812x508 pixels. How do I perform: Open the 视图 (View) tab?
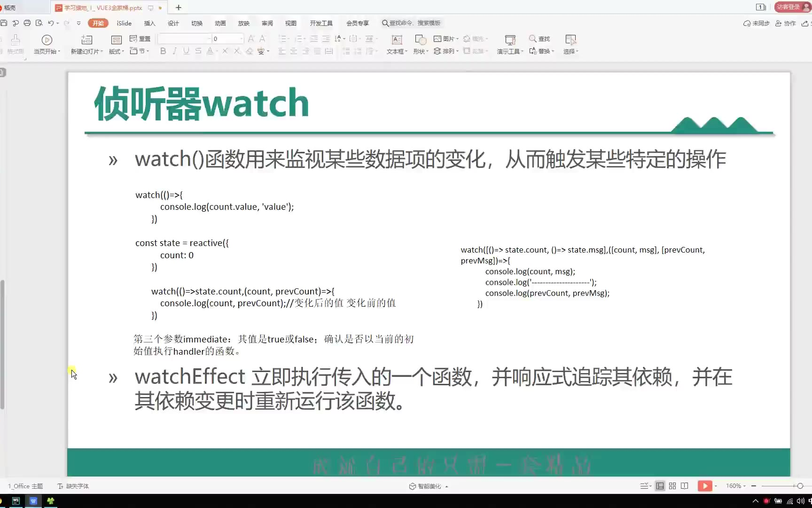(x=290, y=23)
